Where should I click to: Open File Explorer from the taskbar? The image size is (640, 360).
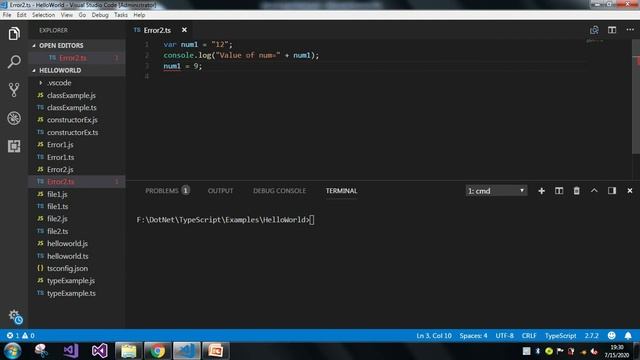[x=129, y=351]
